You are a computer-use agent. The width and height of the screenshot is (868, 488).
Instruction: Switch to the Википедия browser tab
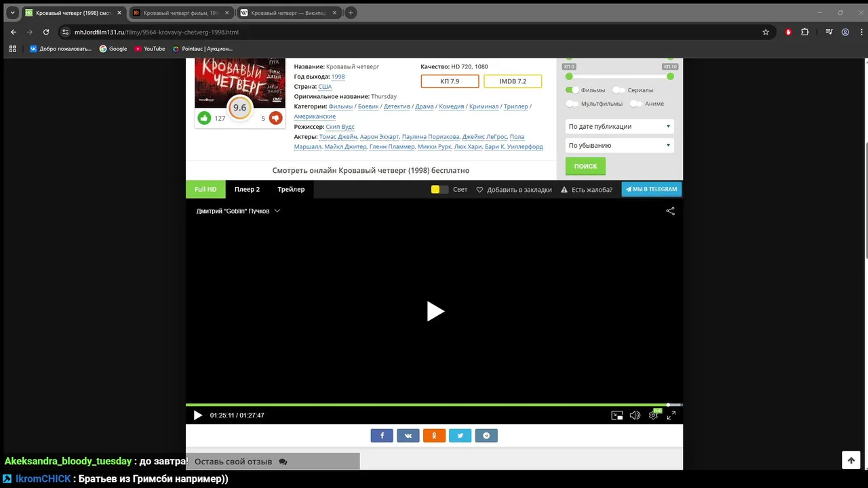288,12
